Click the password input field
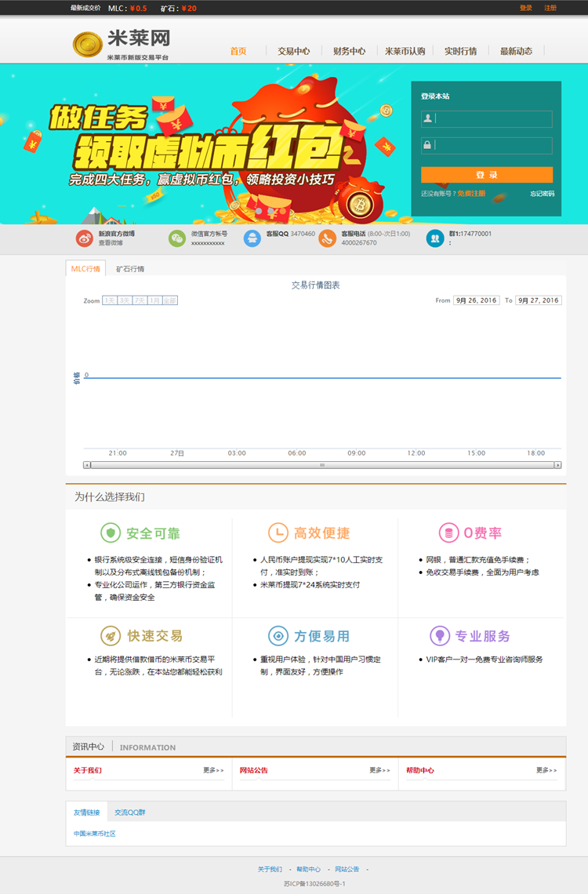This screenshot has width=588, height=894. (487, 145)
